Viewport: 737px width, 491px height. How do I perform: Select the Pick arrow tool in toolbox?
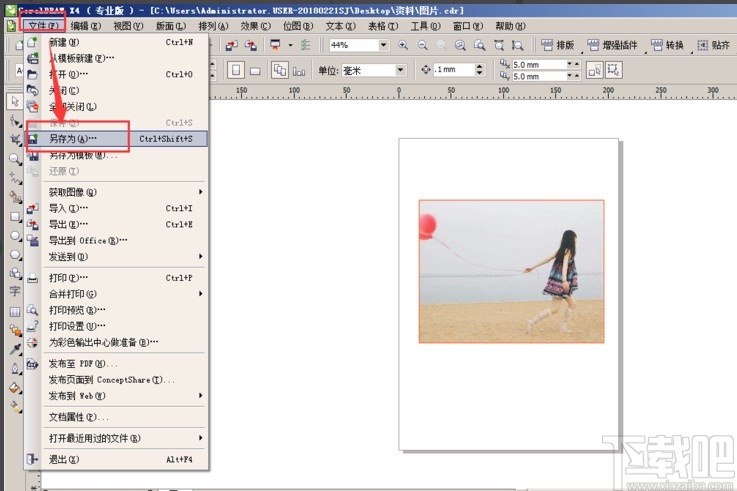click(x=15, y=101)
